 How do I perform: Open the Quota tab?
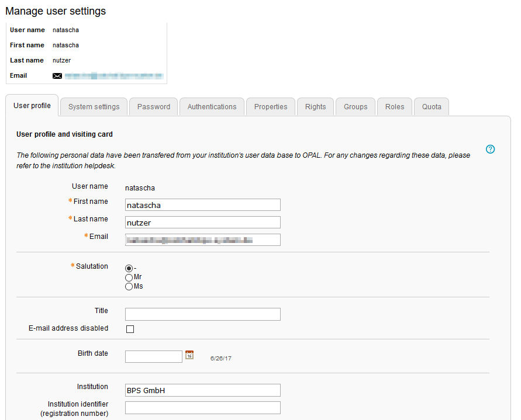point(432,107)
